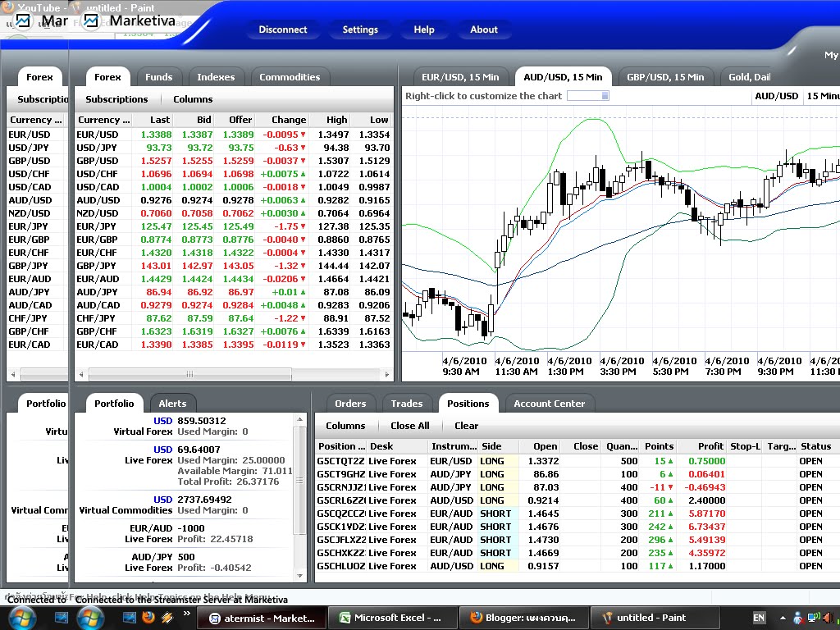The image size is (840, 630).
Task: Open the Settings menu
Action: click(360, 30)
